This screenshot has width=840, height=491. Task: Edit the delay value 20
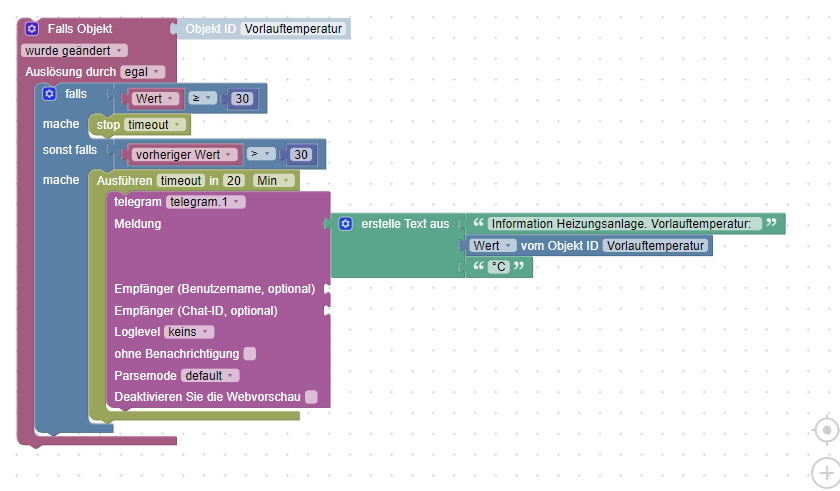click(234, 180)
